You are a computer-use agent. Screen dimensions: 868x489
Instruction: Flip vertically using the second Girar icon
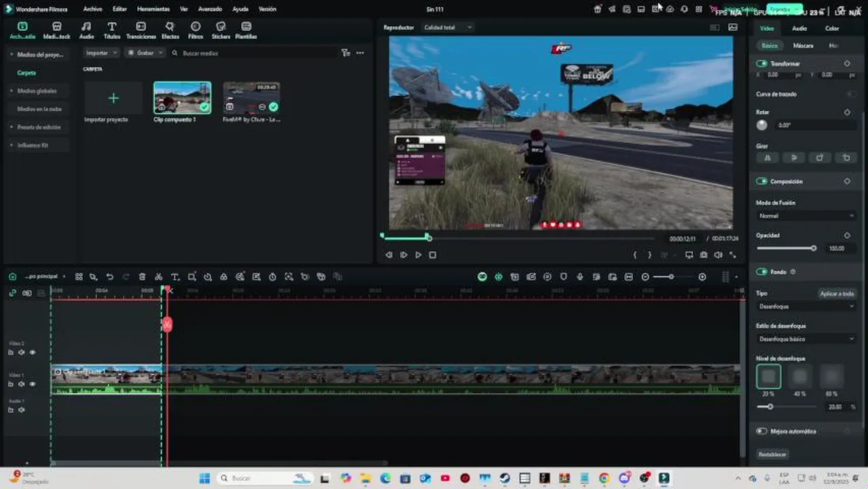794,158
